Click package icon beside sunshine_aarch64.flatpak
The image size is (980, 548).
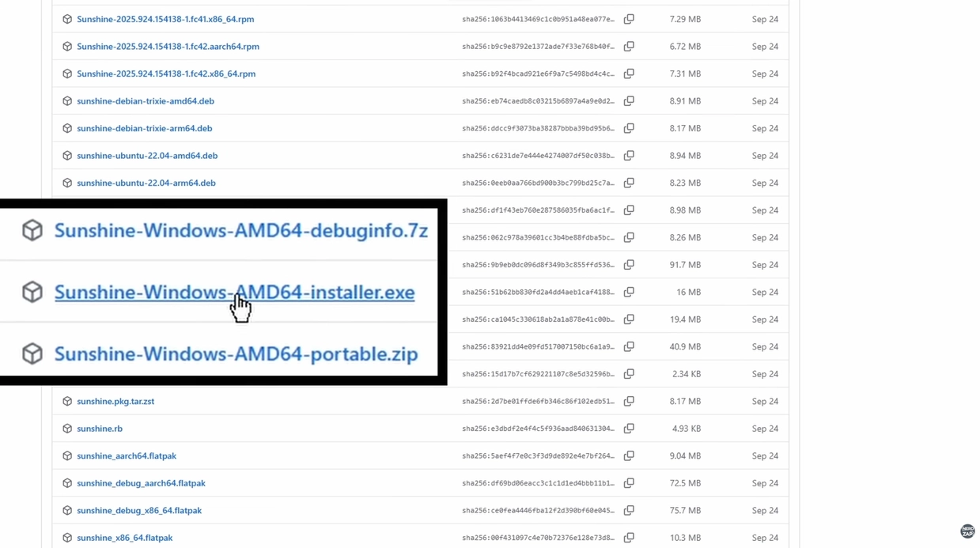click(x=67, y=456)
